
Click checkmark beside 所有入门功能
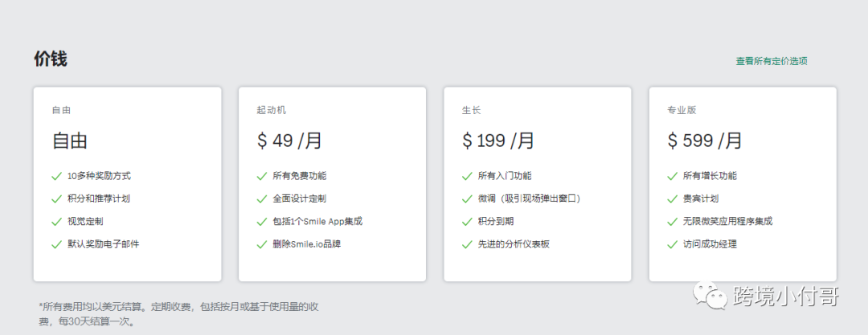(x=467, y=176)
